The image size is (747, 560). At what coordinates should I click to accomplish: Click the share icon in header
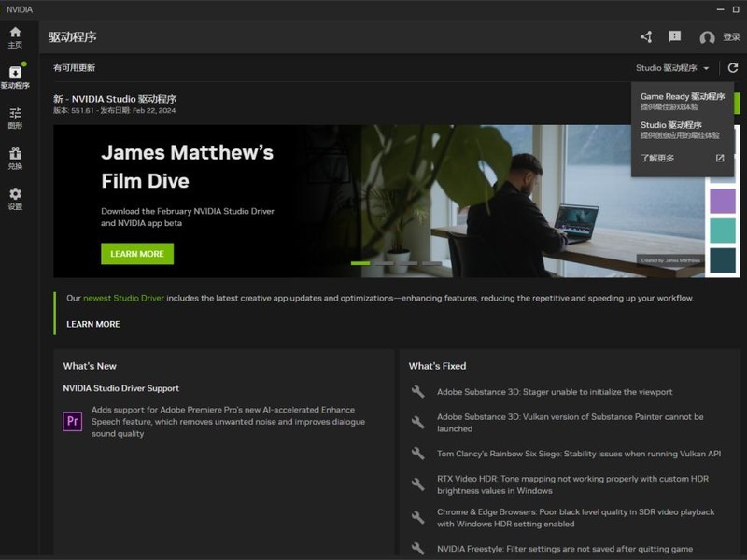pyautogui.click(x=646, y=37)
